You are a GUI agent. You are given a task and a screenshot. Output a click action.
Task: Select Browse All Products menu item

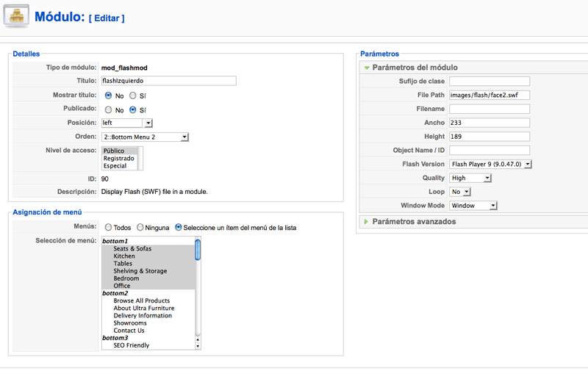click(142, 301)
